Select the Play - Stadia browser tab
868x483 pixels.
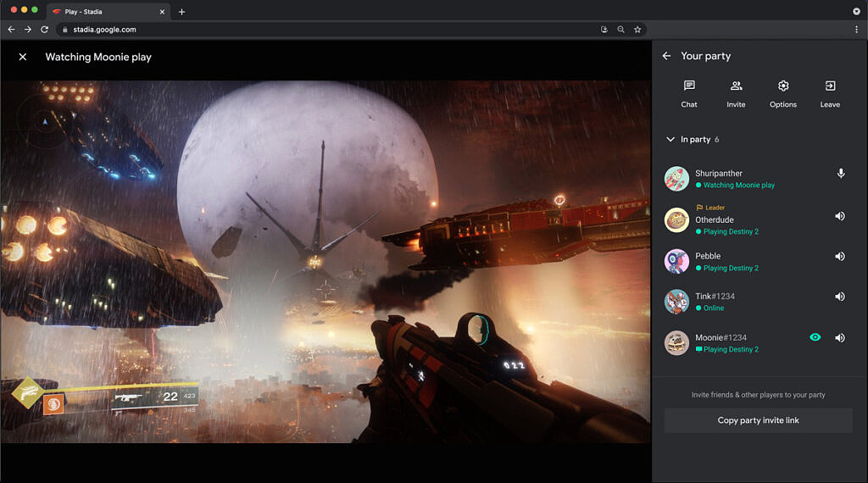click(106, 12)
